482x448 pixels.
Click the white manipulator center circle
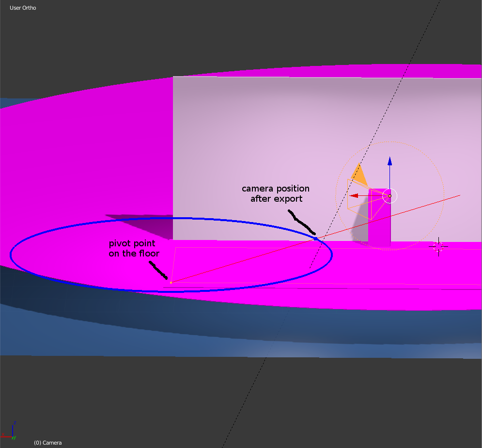390,196
